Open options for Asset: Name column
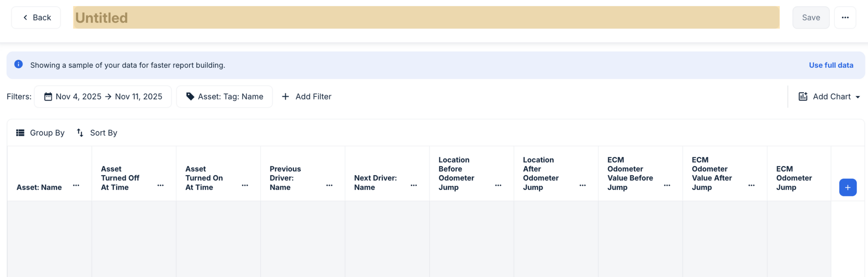This screenshot has width=868, height=277. (76, 185)
